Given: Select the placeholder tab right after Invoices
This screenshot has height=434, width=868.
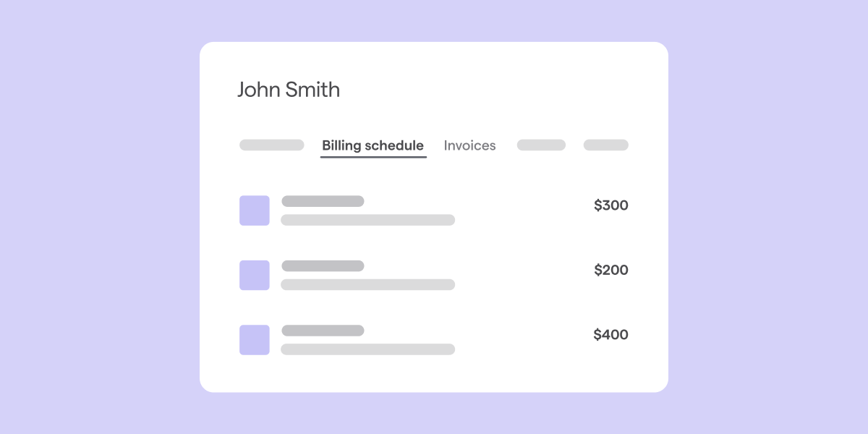Looking at the screenshot, I should pos(541,145).
